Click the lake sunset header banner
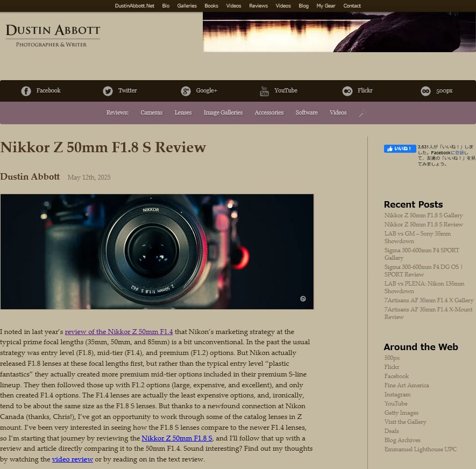476x469 pixels. pyautogui.click(x=339, y=32)
